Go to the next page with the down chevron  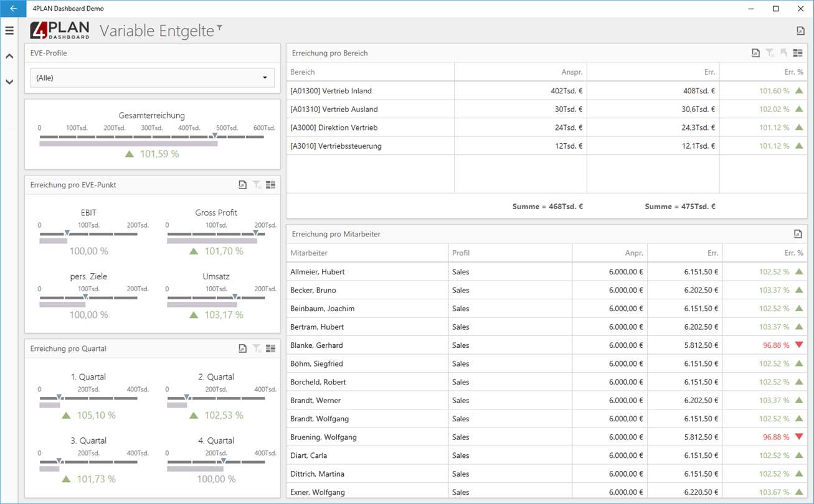point(9,82)
